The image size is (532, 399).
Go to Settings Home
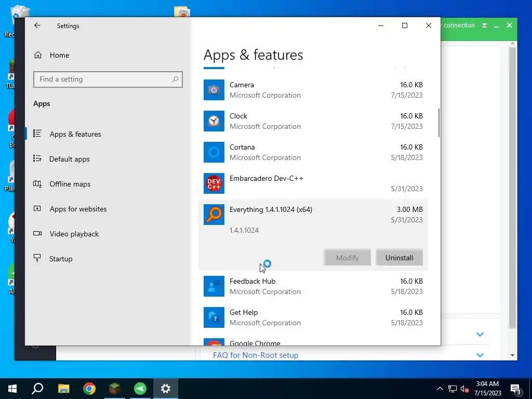click(x=59, y=55)
